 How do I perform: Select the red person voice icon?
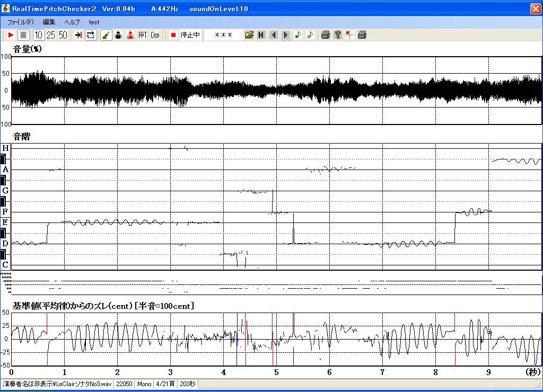point(130,35)
